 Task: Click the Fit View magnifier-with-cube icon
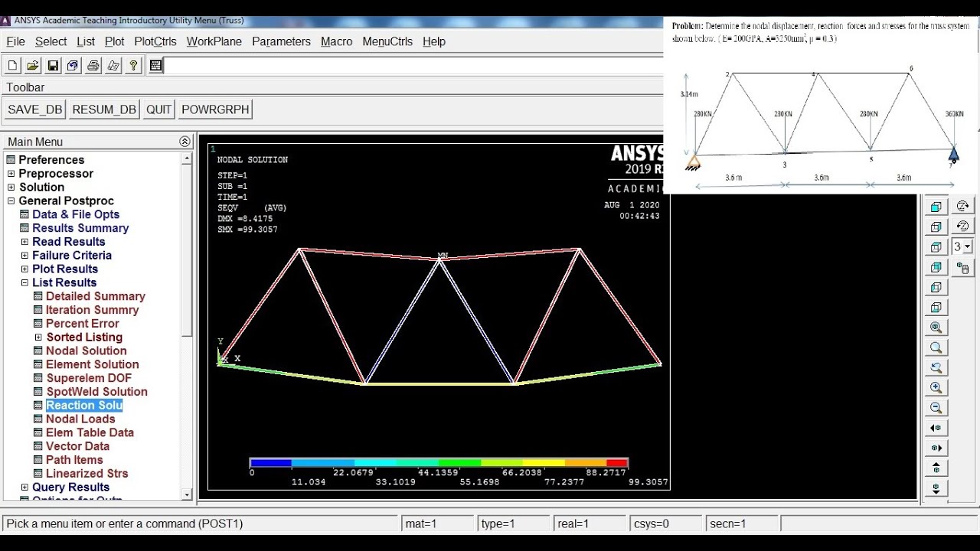coord(936,328)
